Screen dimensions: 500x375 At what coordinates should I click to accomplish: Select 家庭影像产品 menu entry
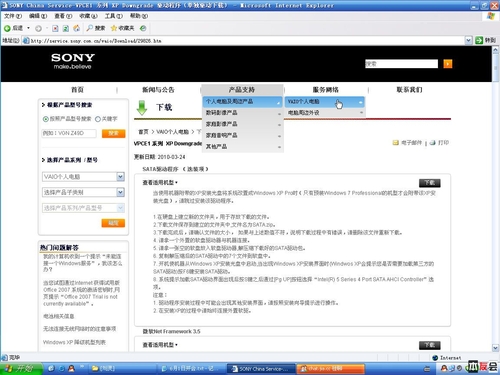243,124
